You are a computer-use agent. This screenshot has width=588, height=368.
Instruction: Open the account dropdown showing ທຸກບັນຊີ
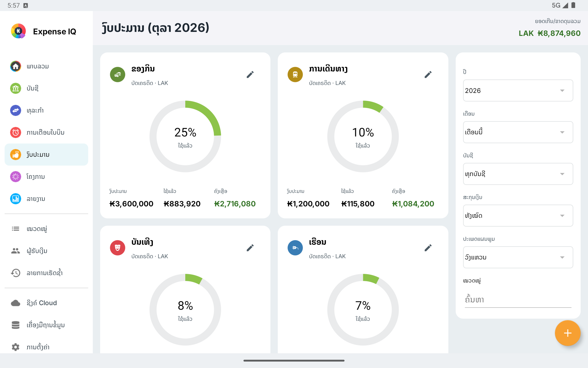(518, 174)
